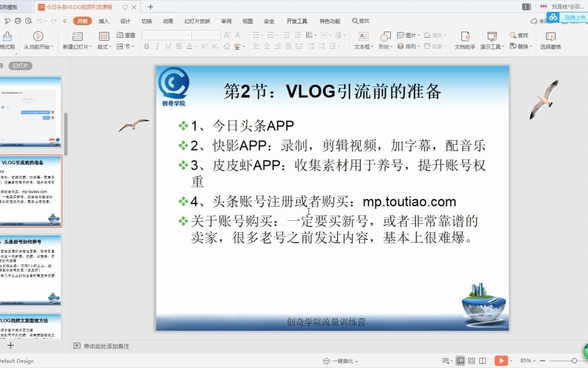Viewport: 588px width, 368px height.
Task: Click the subscript X₂ icon
Action: (215, 46)
